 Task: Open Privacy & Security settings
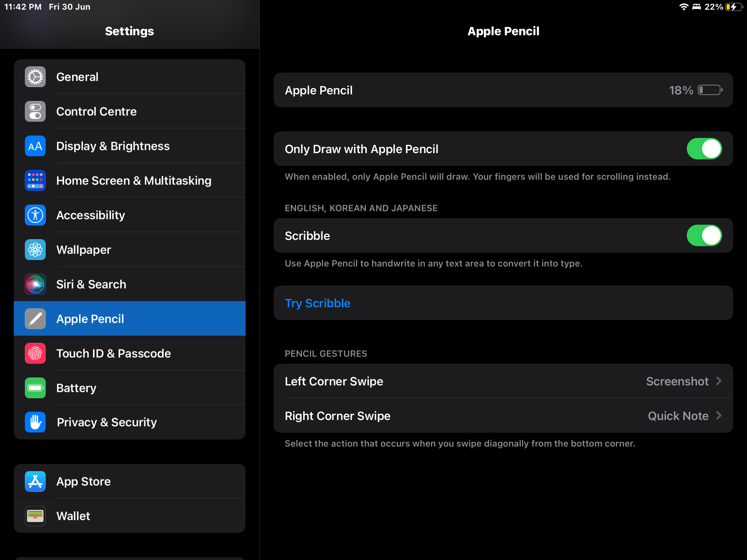pyautogui.click(x=130, y=422)
